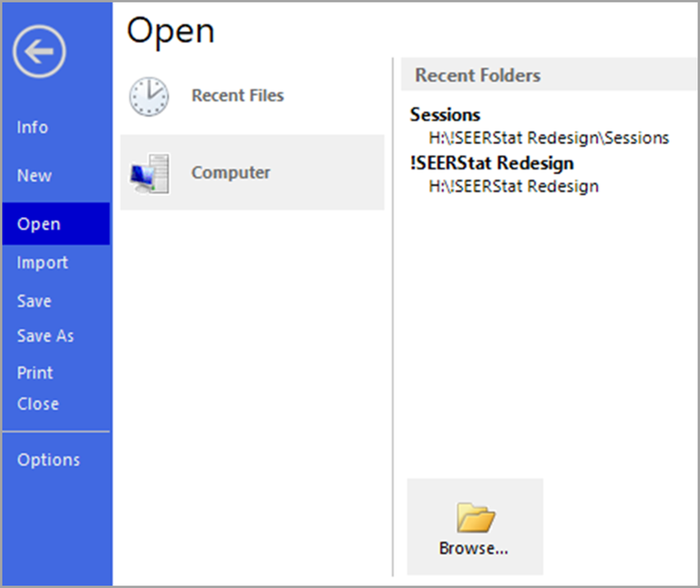This screenshot has height=588, width=700.
Task: Click Close in the sidebar menu
Action: pyautogui.click(x=38, y=404)
